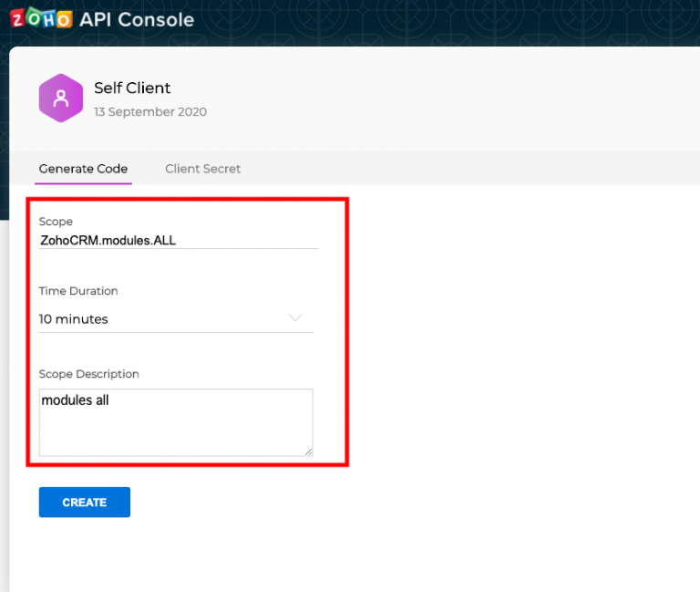Grab the text area resize handle corner
Image resolution: width=700 pixels, height=592 pixels.
[308, 452]
